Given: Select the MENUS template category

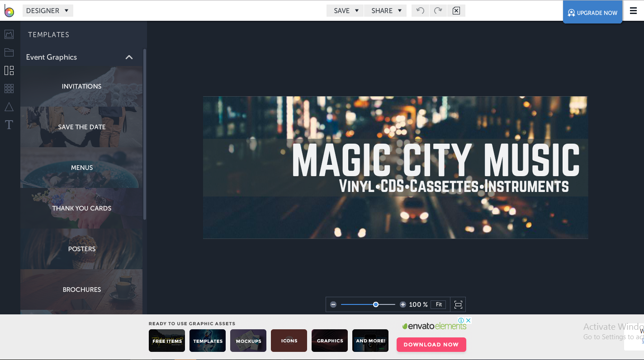Looking at the screenshot, I should point(81,168).
